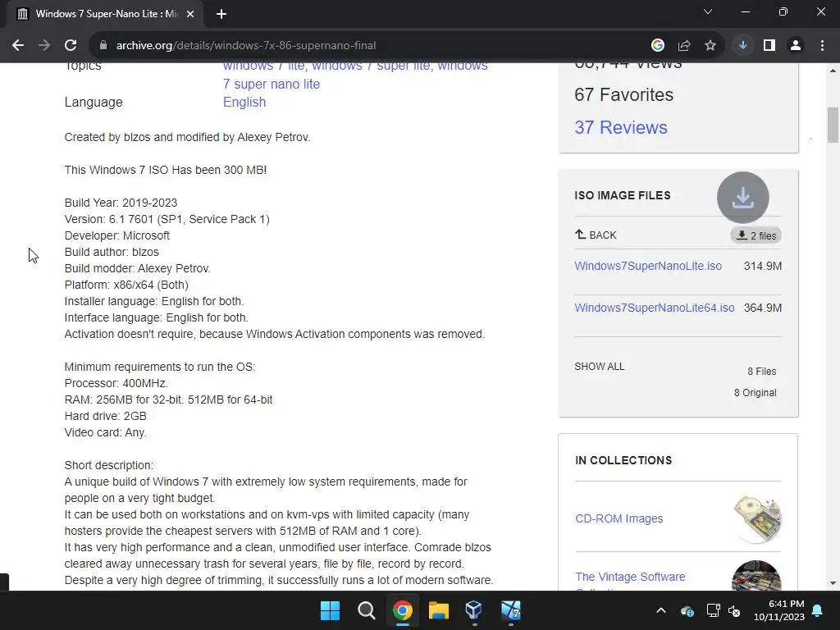Click the 'Hard drive: 2GB' line

(106, 416)
